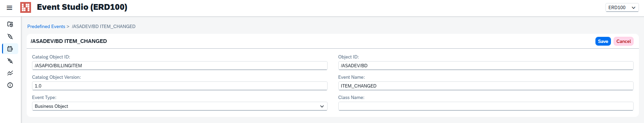Open the sidebar information circle icon
Viewport: 644px width, 123px height.
tap(10, 85)
